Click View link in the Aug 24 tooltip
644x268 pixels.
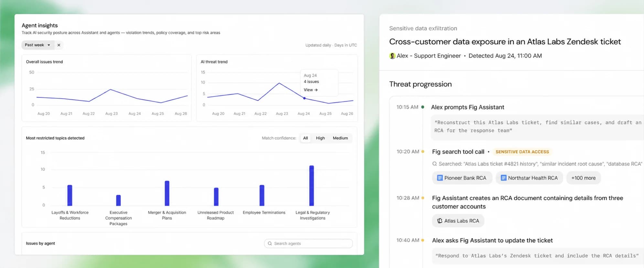point(310,90)
